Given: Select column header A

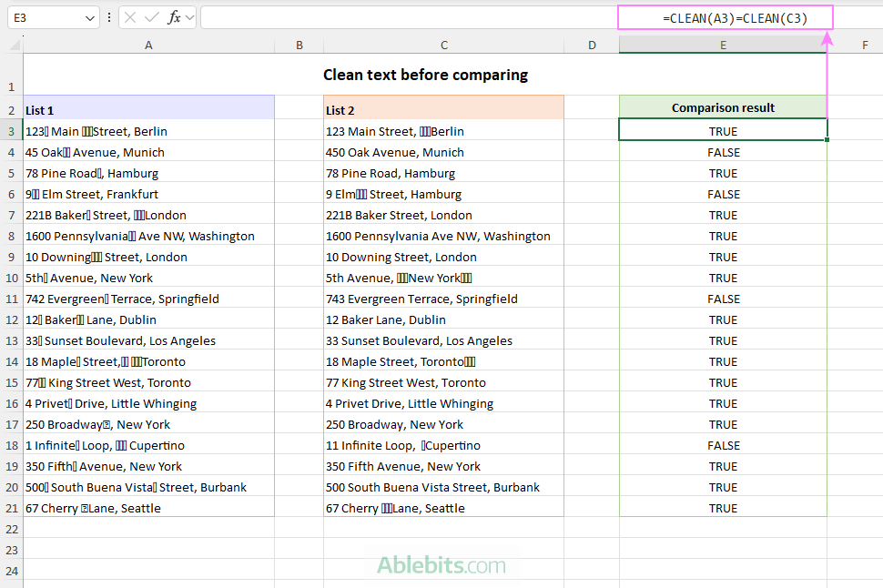Looking at the screenshot, I should coord(148,44).
